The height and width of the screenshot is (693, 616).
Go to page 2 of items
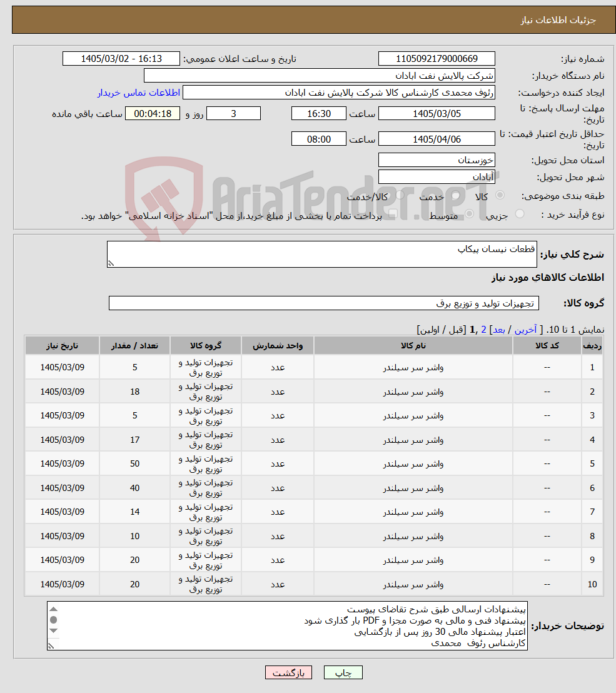coord(483,330)
